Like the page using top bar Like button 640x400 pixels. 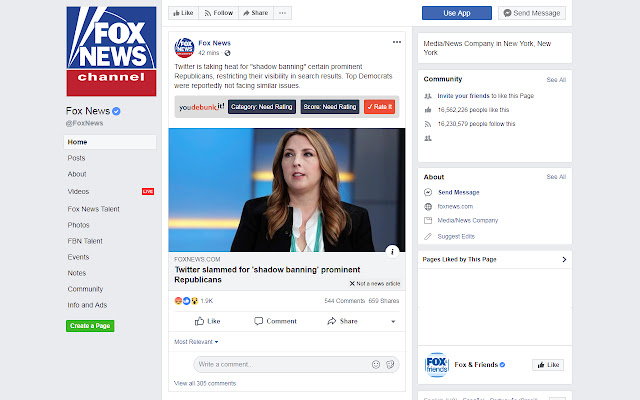tap(183, 13)
